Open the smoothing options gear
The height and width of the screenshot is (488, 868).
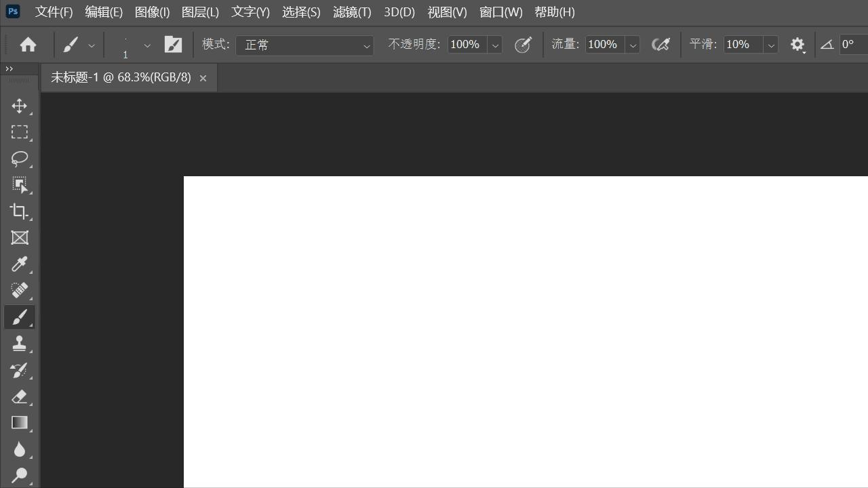coord(798,44)
